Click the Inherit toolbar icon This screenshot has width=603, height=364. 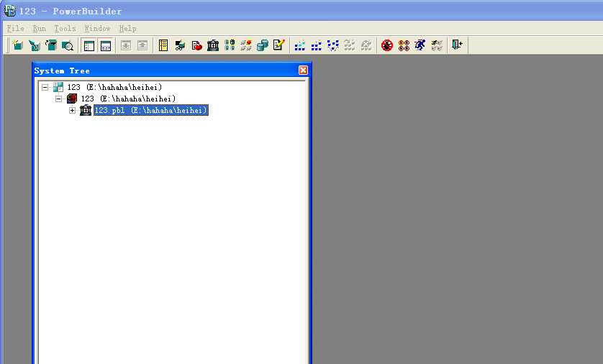[35, 45]
